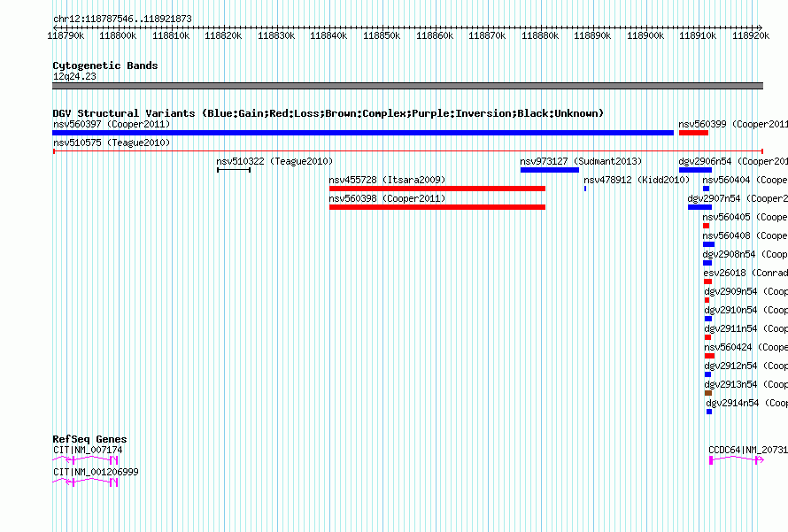Click the 118820k position on the ruler
788x532 pixels.
click(223, 35)
